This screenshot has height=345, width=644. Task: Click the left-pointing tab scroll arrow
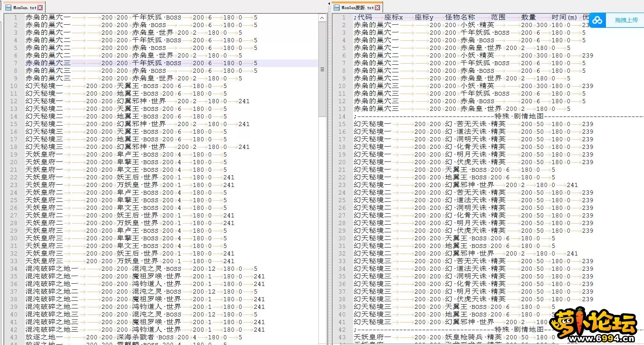click(x=329, y=4)
